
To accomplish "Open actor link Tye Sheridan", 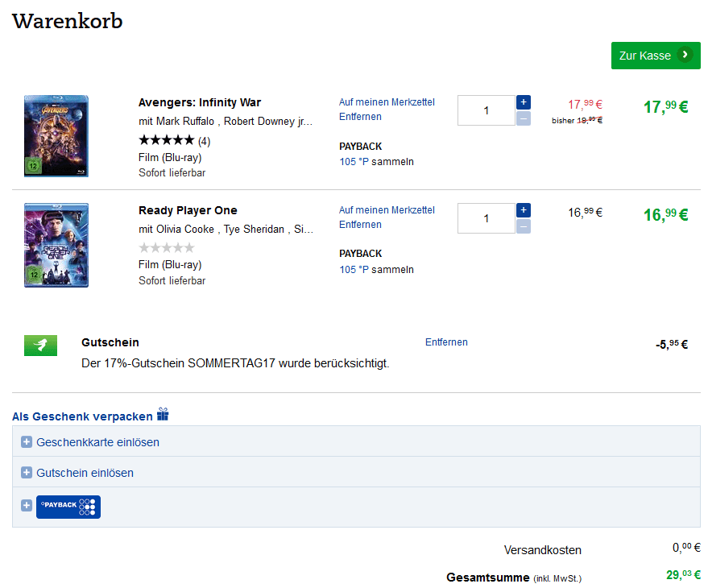I will click(x=254, y=230).
